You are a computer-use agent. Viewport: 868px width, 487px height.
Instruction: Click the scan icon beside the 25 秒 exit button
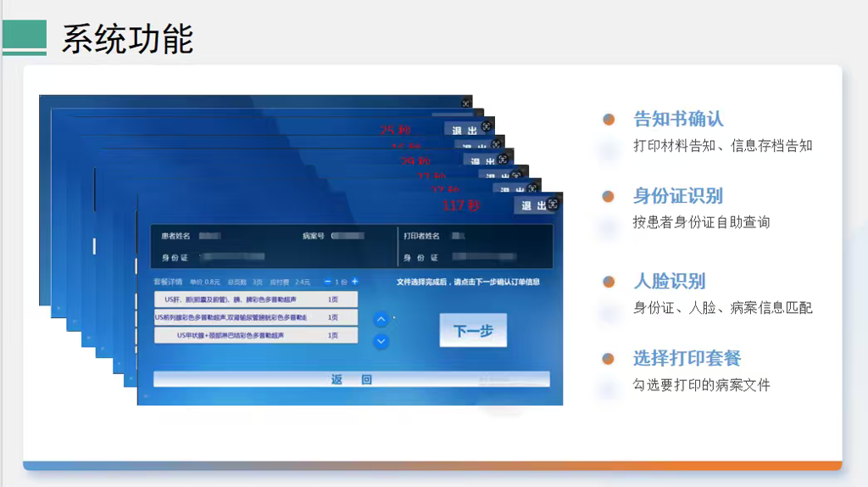[487, 126]
